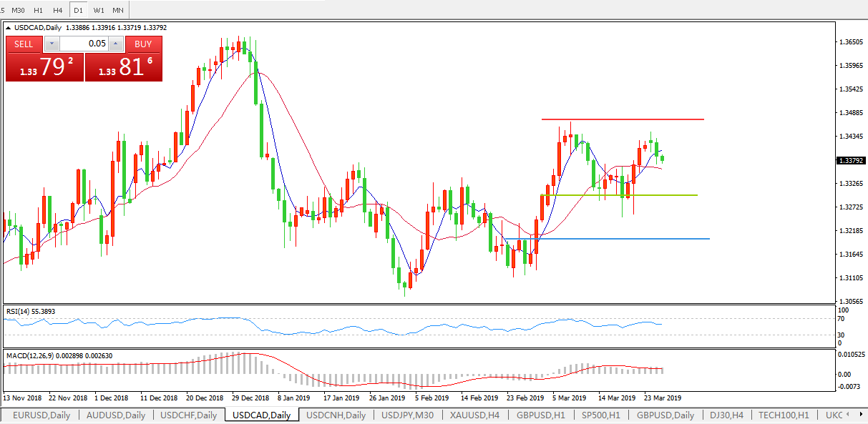This screenshot has width=868, height=424.
Task: Select the red horizontal resistance line
Action: tap(623, 119)
